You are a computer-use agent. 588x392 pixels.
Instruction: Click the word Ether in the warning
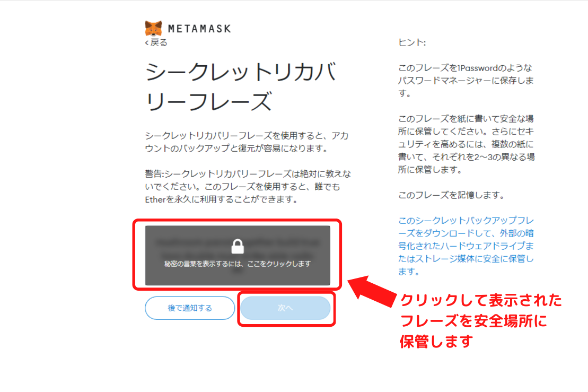[x=155, y=199]
